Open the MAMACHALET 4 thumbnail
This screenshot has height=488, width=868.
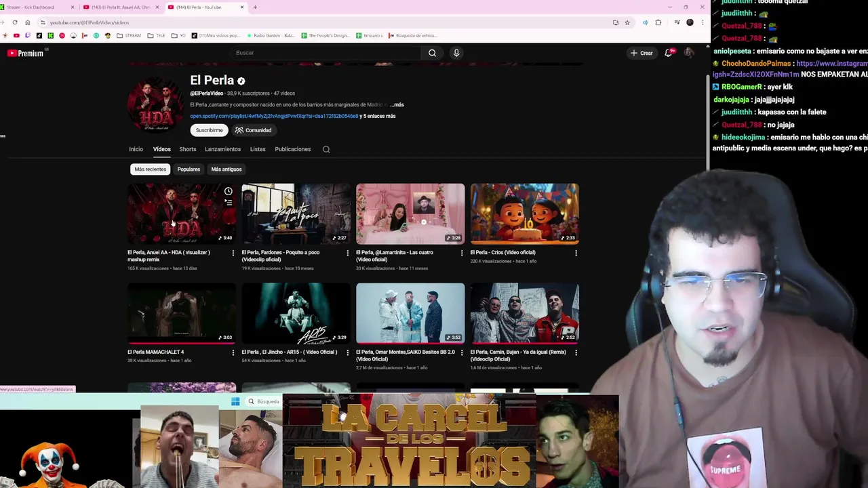pos(182,313)
